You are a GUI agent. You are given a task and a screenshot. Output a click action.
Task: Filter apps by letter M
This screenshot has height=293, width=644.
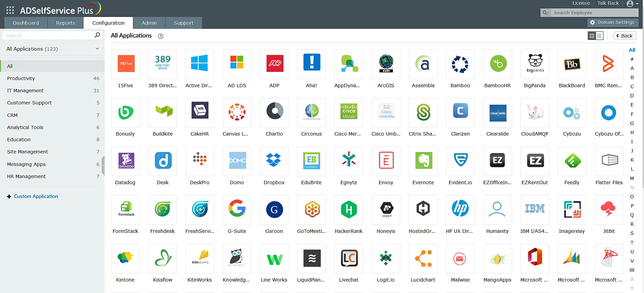(x=632, y=178)
